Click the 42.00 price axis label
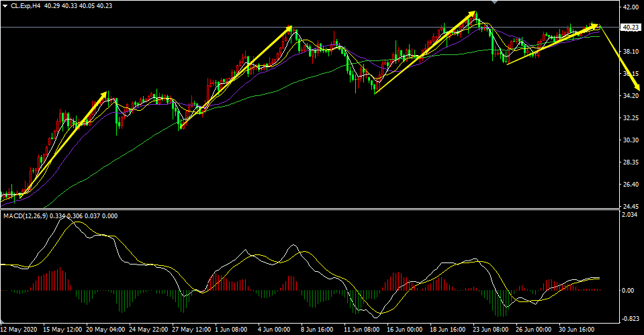This screenshot has width=644, height=335. click(631, 7)
